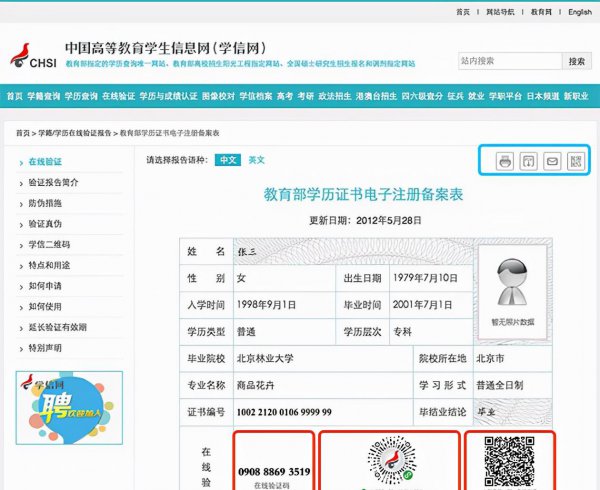The height and width of the screenshot is (490, 600).
Task: Select 如何申请 in the sidebar
Action: [x=45, y=286]
